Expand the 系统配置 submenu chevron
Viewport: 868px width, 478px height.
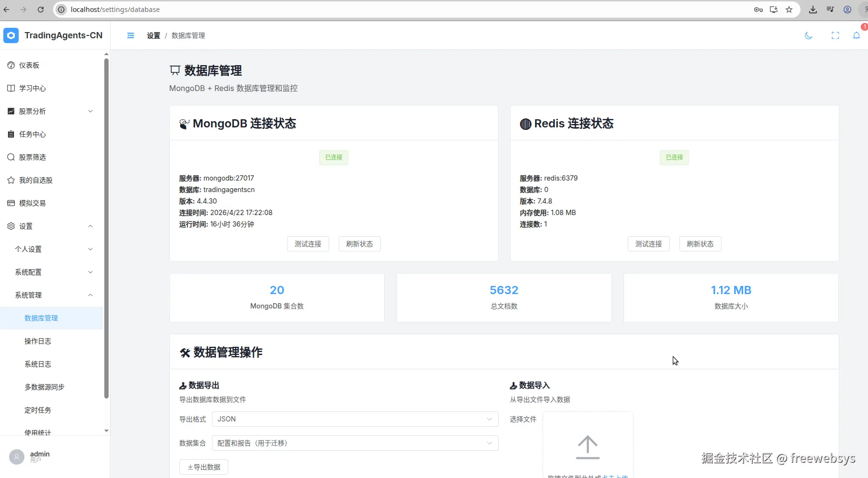click(90, 272)
